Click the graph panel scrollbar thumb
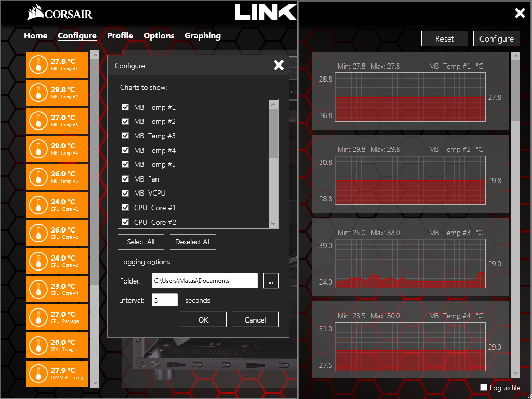The height and width of the screenshot is (399, 532). tap(515, 91)
